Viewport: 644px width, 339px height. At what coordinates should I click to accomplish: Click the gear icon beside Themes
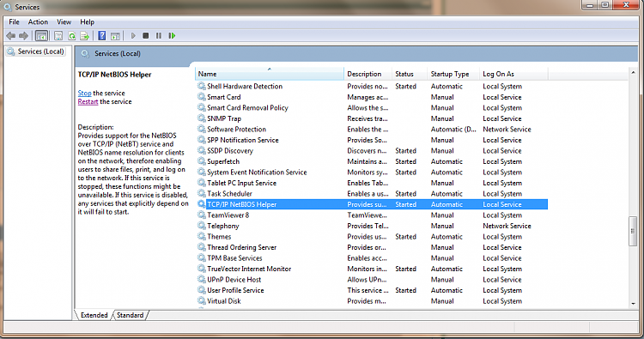coord(201,236)
